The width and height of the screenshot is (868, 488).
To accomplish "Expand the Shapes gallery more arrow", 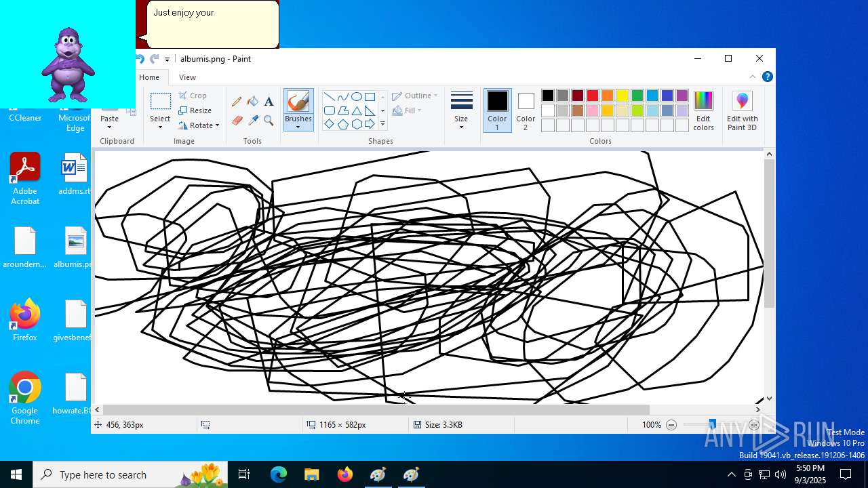I will point(382,124).
